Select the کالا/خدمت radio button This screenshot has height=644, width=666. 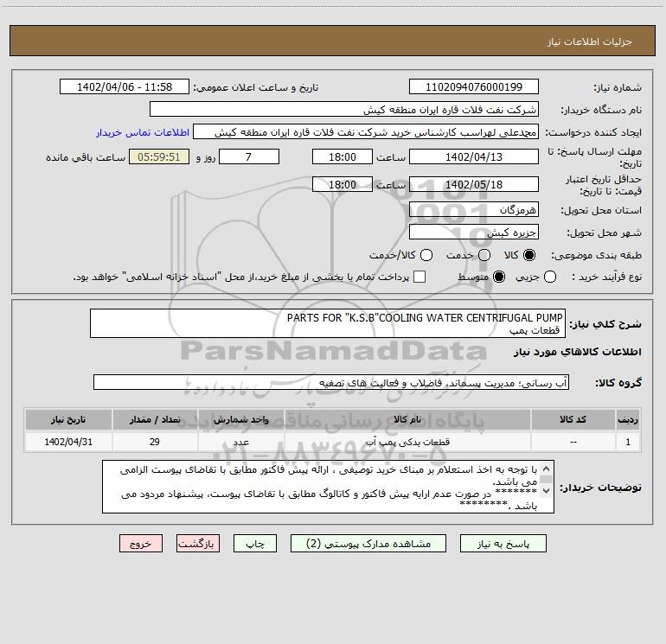[x=426, y=255]
